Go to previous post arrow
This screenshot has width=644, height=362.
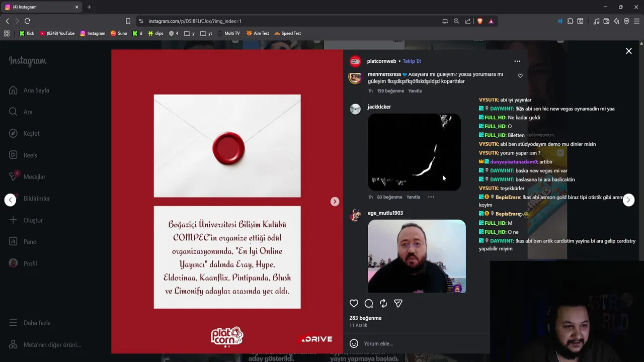click(x=10, y=200)
